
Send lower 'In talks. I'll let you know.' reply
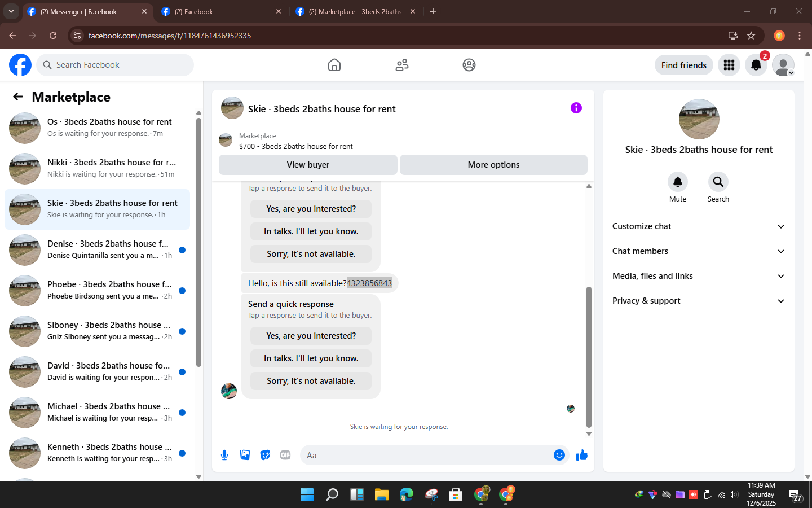coord(311,358)
